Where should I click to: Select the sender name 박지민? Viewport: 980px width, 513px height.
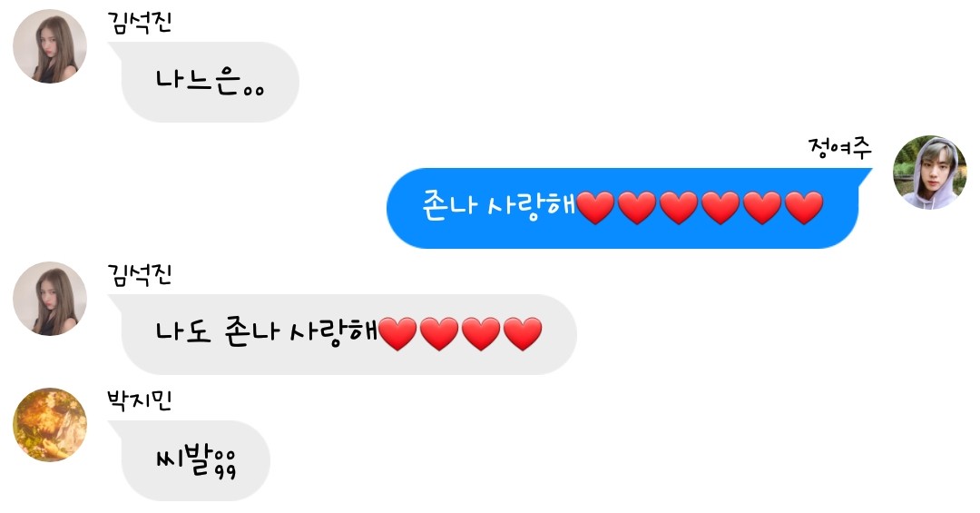click(x=140, y=400)
